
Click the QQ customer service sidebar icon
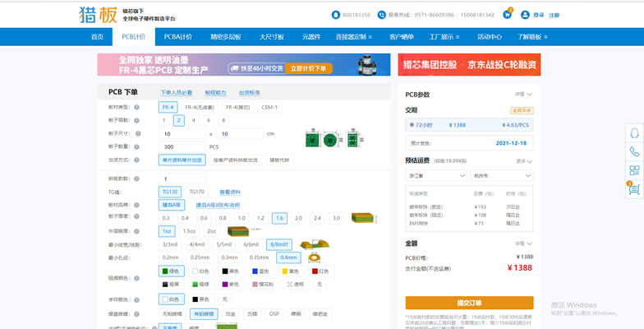(633, 133)
